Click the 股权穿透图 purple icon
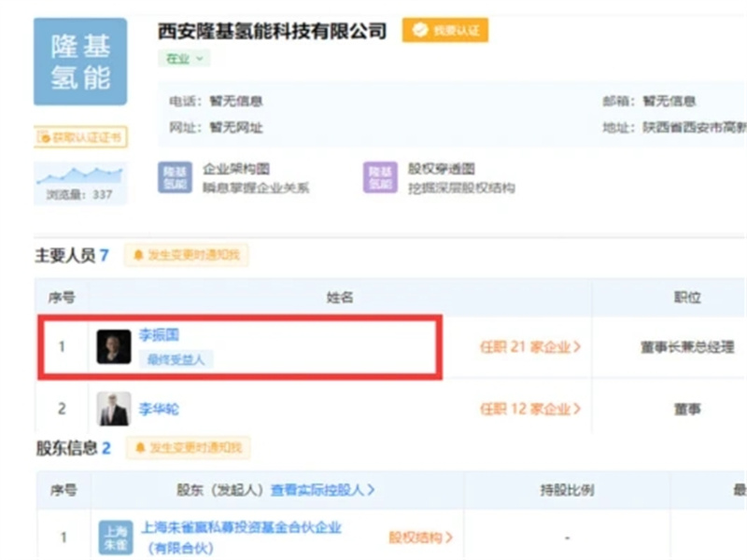Screen dimensions: 747x560 tap(380, 177)
